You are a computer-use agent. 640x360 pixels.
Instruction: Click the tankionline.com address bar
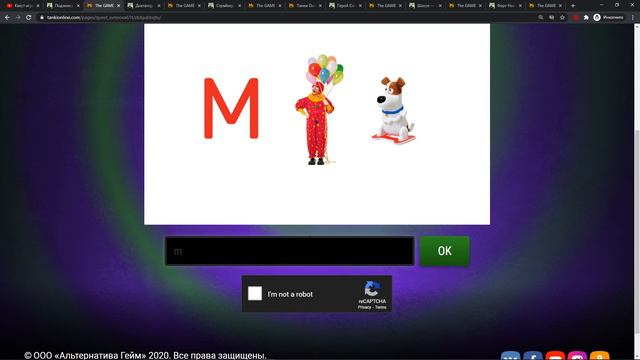point(286,18)
